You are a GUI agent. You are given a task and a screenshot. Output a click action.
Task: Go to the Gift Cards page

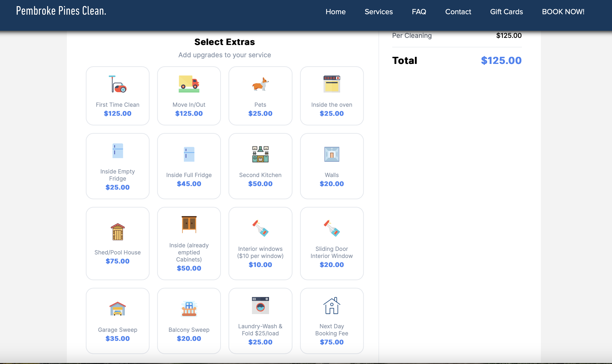[506, 12]
